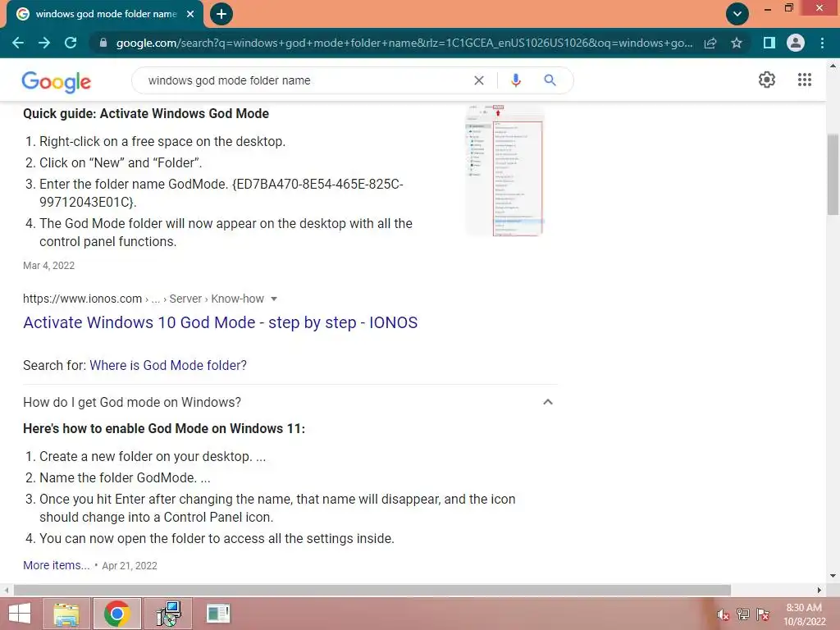Go forward to the next page
840x630 pixels.
[x=44, y=43]
